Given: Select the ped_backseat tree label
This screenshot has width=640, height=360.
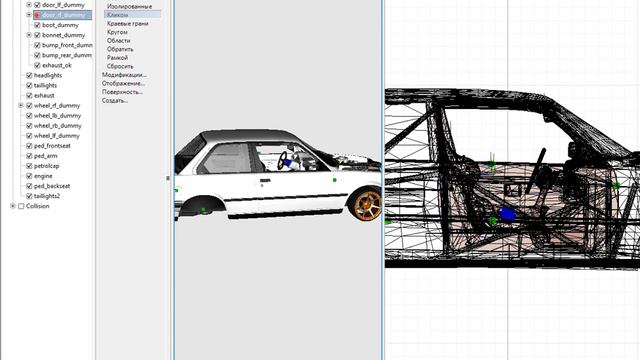Looking at the screenshot, I should point(52,186).
